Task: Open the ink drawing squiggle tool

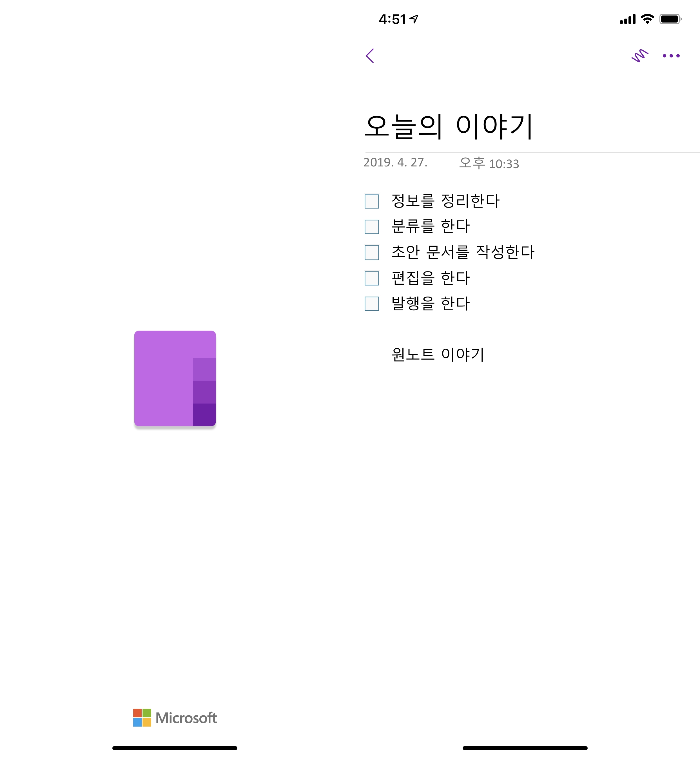Action: pyautogui.click(x=640, y=56)
